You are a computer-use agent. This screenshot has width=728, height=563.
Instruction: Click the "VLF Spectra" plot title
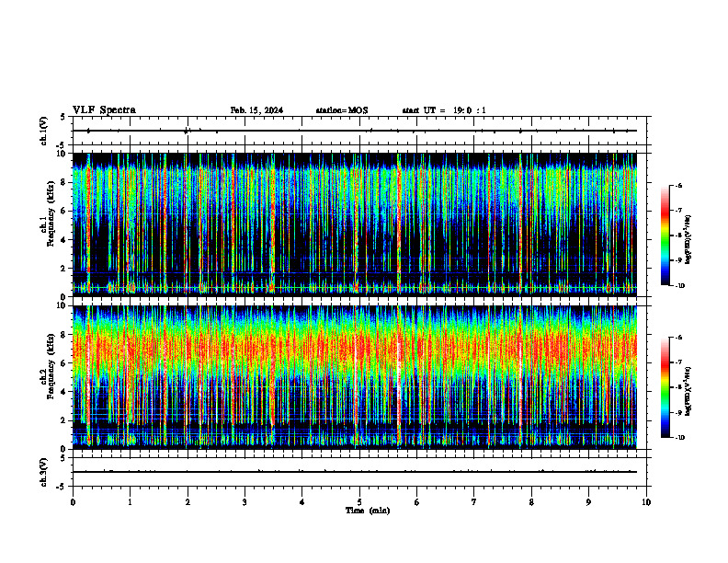(104, 110)
